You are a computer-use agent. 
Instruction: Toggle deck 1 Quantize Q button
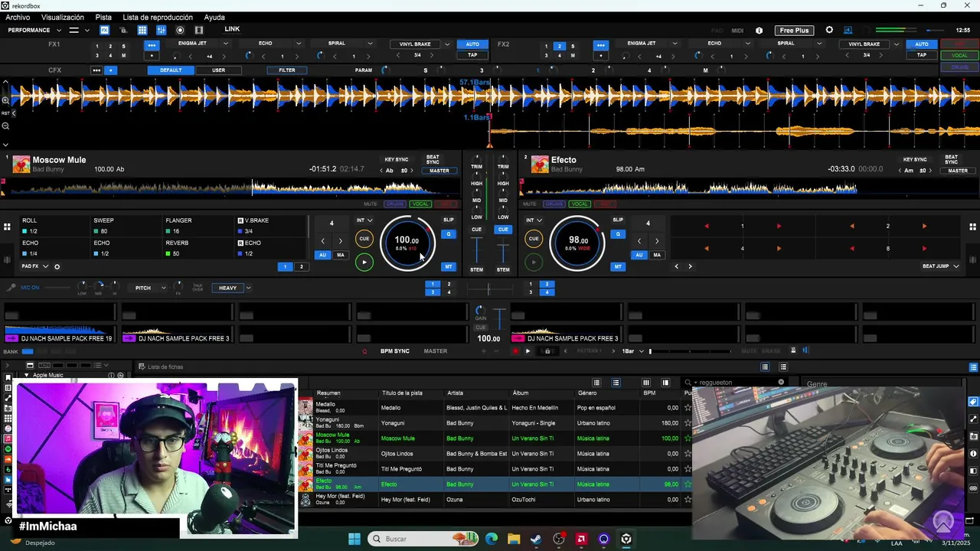tap(449, 234)
